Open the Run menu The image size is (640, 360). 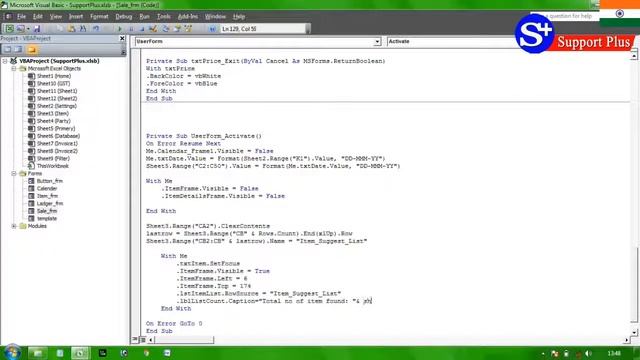coord(144,17)
